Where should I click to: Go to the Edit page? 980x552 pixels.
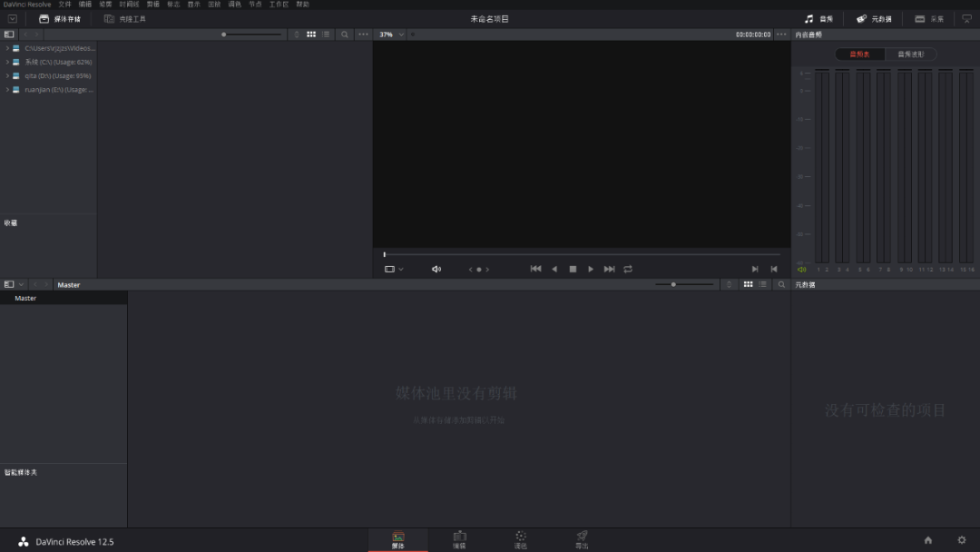coord(459,540)
